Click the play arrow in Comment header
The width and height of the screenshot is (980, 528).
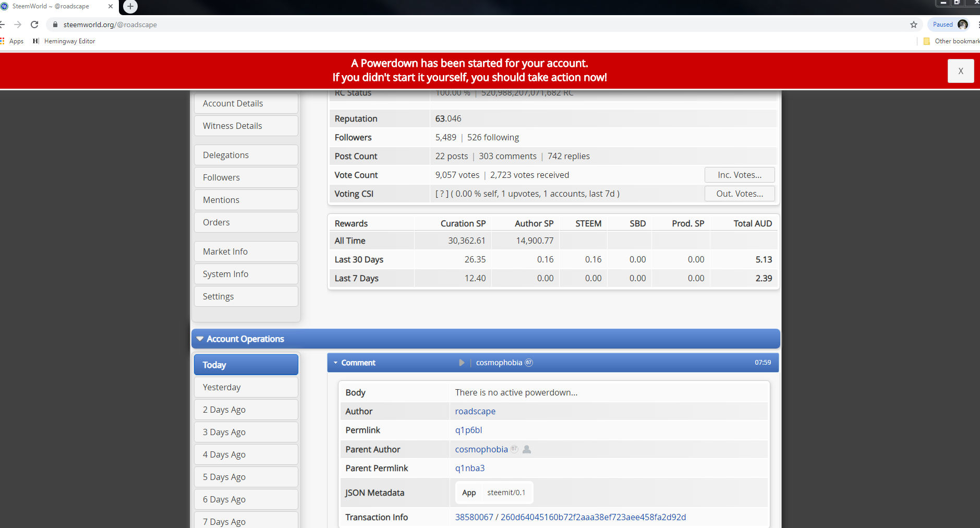pyautogui.click(x=462, y=363)
